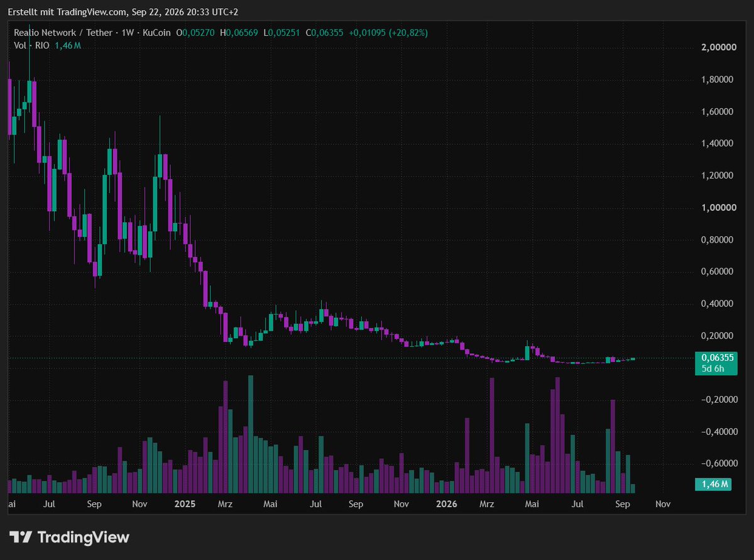Click the Mai label in year 2026
This screenshot has height=560, width=754.
pos(532,504)
